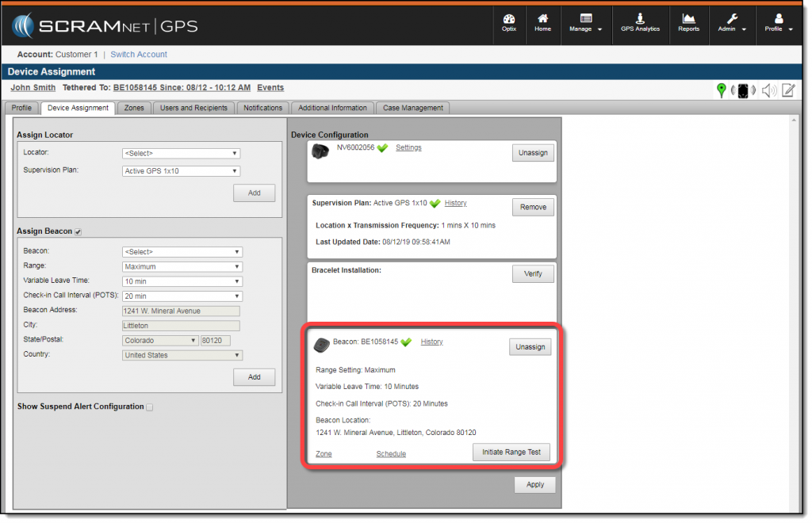Click Initiate Range Test button
Screen dimensions: 812x523
pyautogui.click(x=512, y=452)
